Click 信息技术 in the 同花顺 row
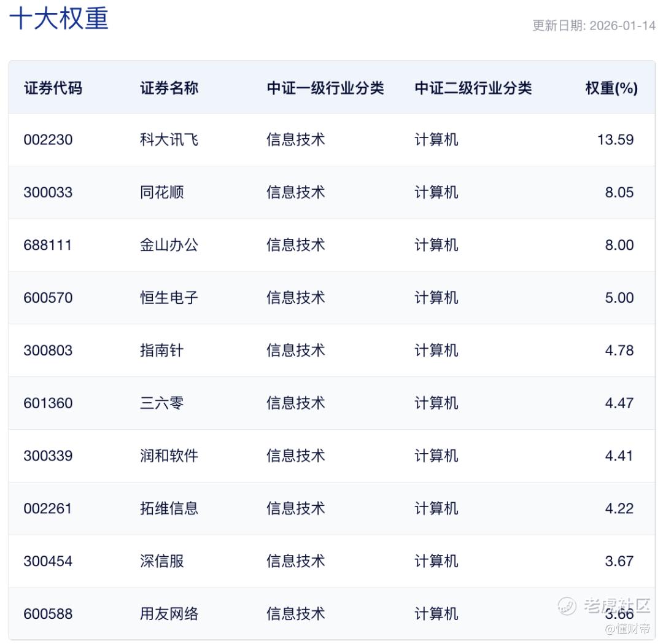Viewport: 663px width, 644px height. click(x=295, y=192)
